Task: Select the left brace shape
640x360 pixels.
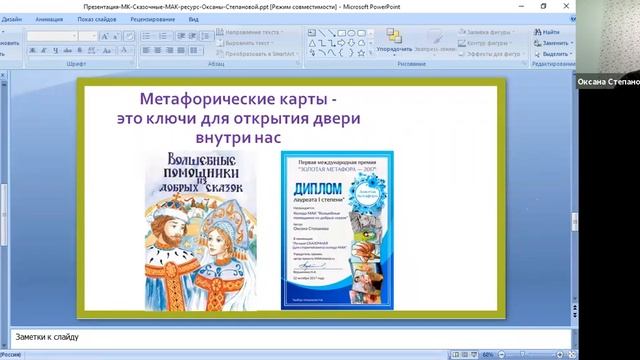Action: 342,53
